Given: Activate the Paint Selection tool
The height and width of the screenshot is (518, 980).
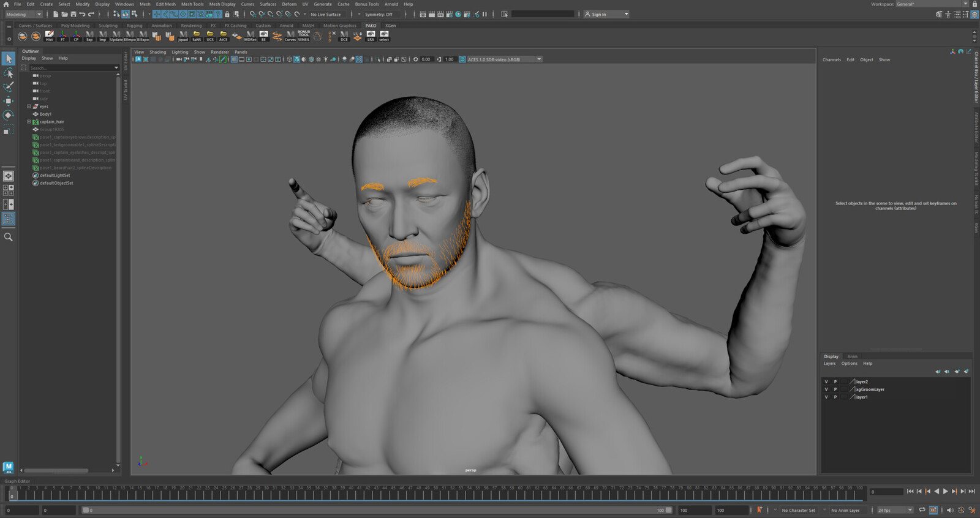Looking at the screenshot, I should tap(9, 87).
